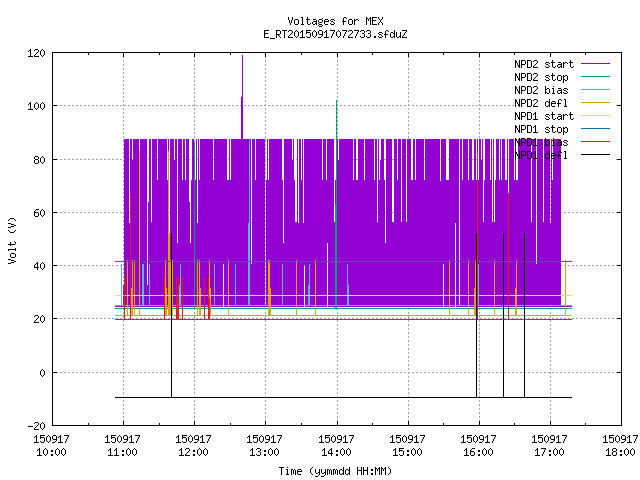Click the Y-axis tick value 0
The image size is (640, 480).
[x=42, y=373]
